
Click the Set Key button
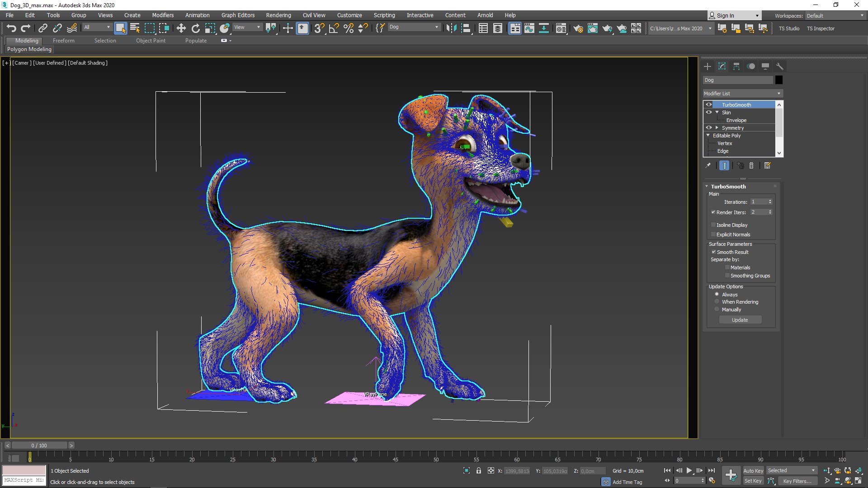pos(753,481)
